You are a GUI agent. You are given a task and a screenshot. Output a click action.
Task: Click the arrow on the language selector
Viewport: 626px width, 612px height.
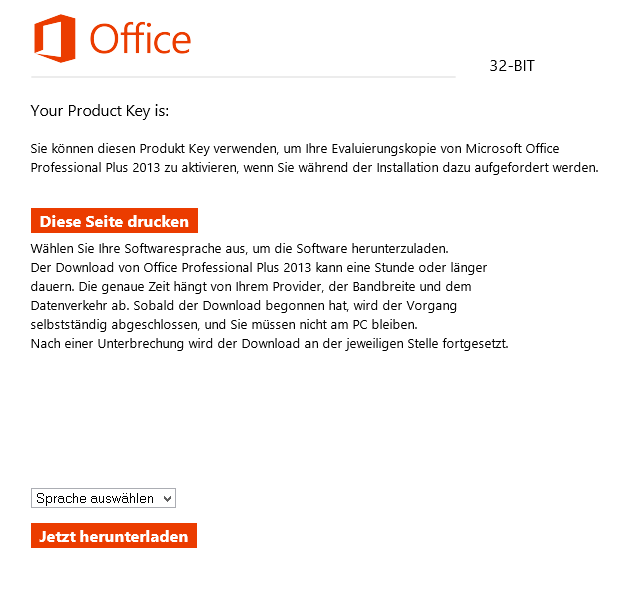[167, 498]
